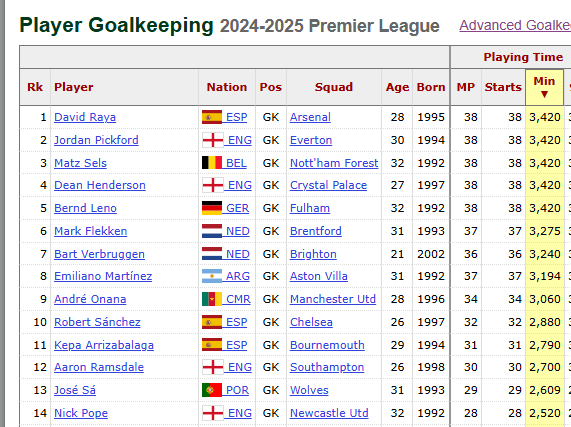This screenshot has height=427, width=571.
Task: Sort the table by Age column
Action: [397, 87]
